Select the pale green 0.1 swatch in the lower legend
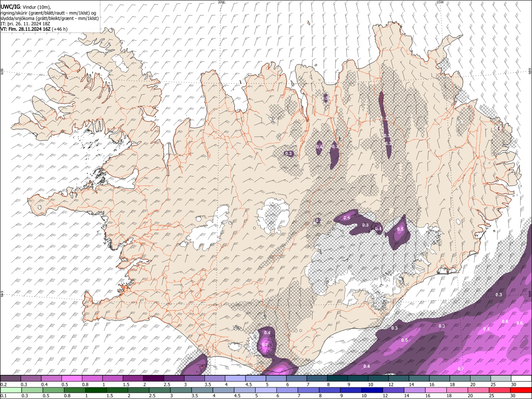This screenshot has height=399, width=532. click(11, 390)
